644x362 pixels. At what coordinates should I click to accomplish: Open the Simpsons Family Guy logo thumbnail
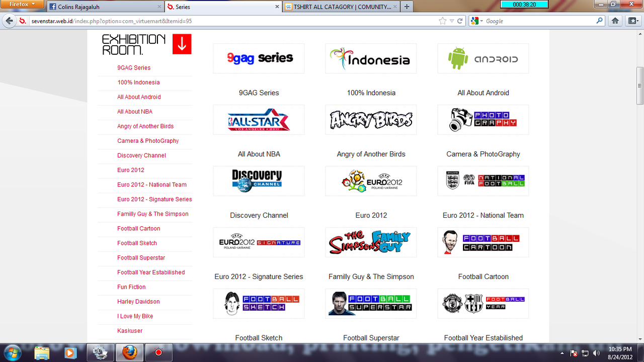click(371, 242)
